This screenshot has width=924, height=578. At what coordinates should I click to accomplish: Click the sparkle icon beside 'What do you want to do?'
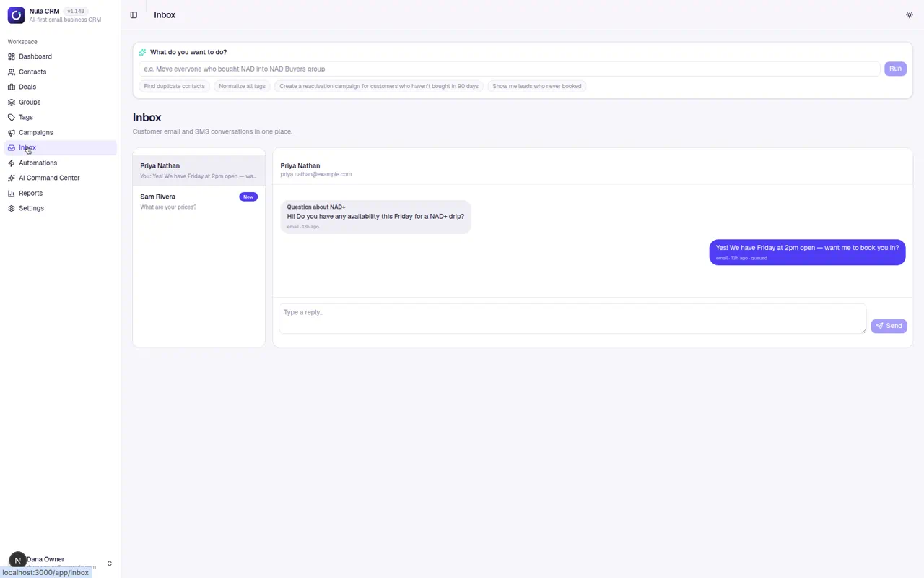142,52
